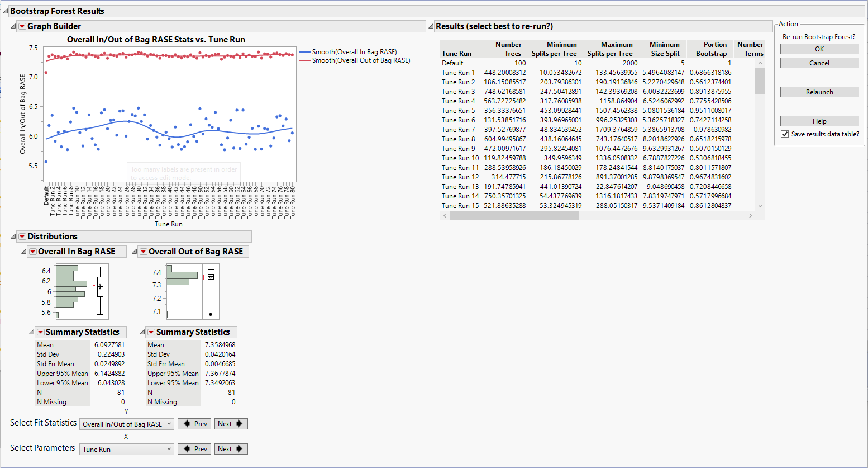This screenshot has width=868, height=468.
Task: Click Prev for Select Parameters
Action: pyautogui.click(x=194, y=448)
